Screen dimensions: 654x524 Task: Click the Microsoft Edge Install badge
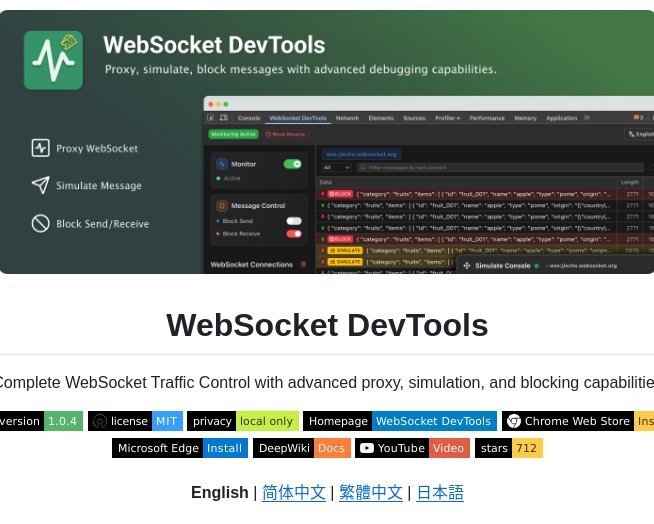180,448
